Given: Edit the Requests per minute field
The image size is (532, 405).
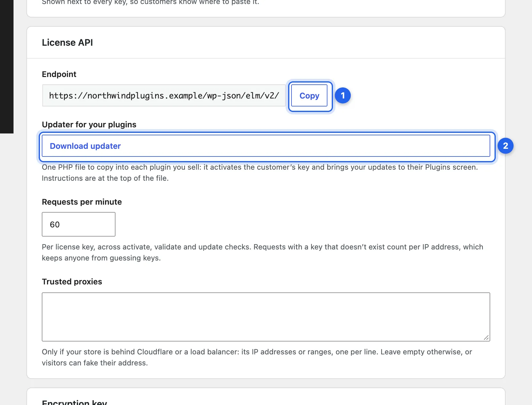Looking at the screenshot, I should tap(79, 224).
